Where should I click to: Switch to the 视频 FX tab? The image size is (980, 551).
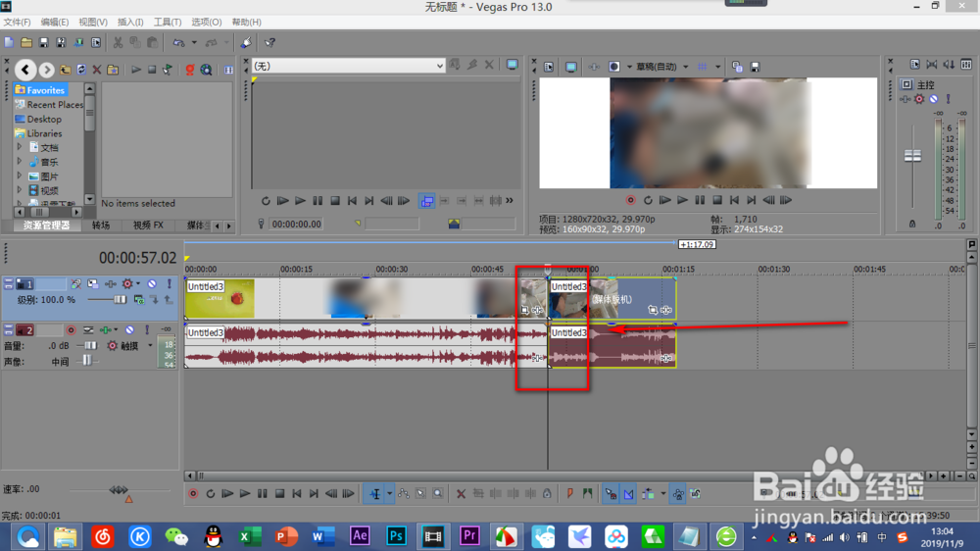[148, 225]
